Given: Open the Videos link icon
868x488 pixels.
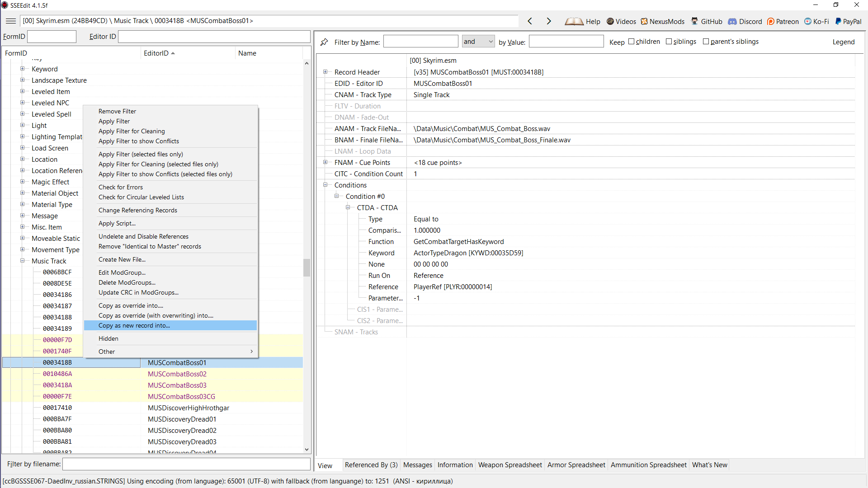Looking at the screenshot, I should (610, 21).
